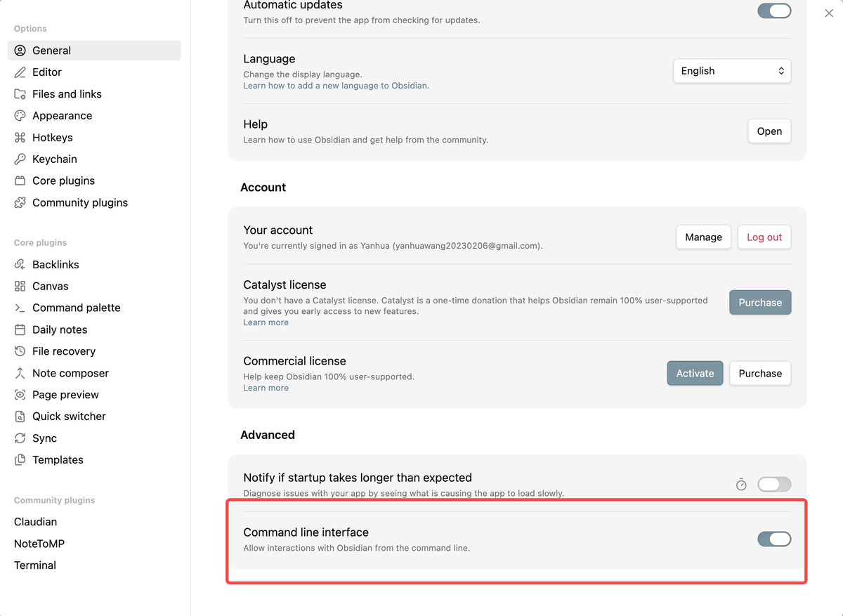Open the English language dropdown
Viewport: 843px width, 616px height.
pos(732,71)
